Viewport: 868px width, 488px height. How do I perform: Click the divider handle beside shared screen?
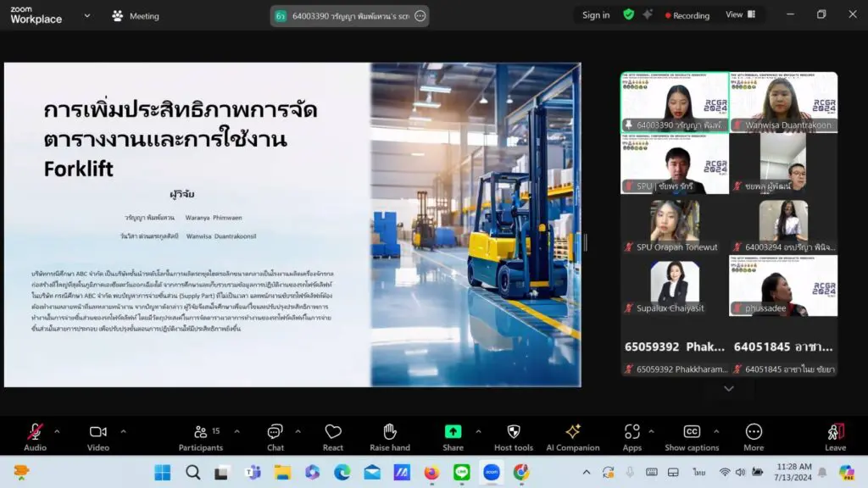pyautogui.click(x=585, y=242)
